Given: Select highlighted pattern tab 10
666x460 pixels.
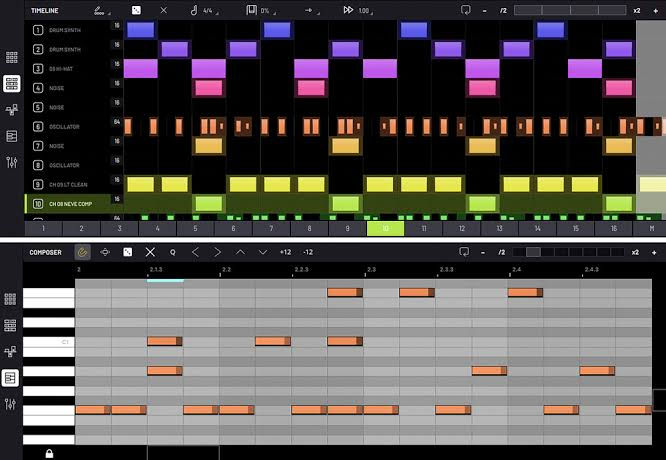Looking at the screenshot, I should 386,229.
